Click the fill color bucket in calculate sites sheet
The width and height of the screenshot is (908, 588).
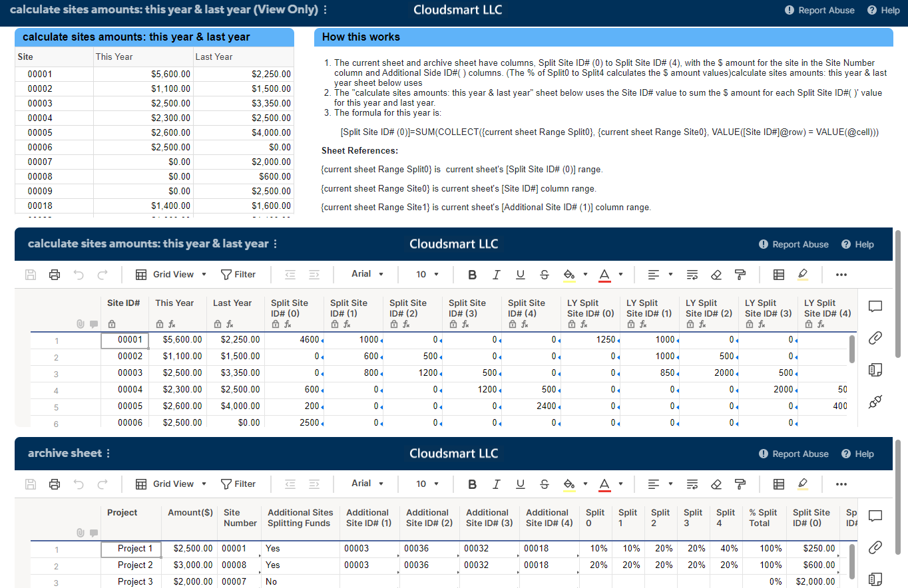[568, 275]
